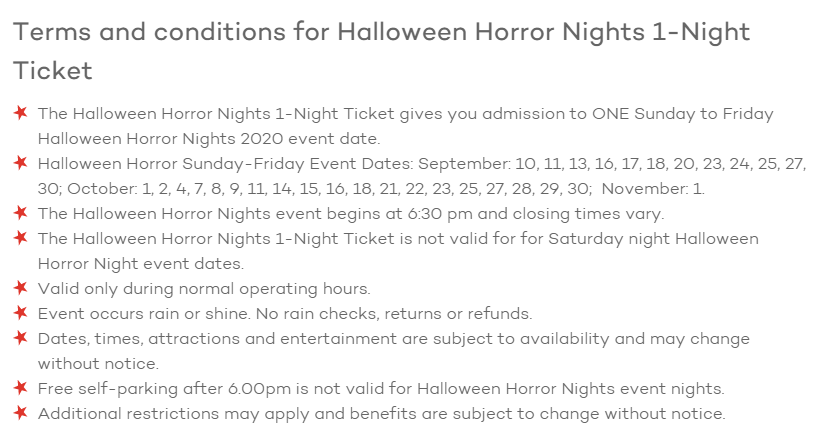Viewport: 814px width, 447px height.
Task: Click star bullet beside 'Additional restrictions may apply'
Action: [x=20, y=413]
